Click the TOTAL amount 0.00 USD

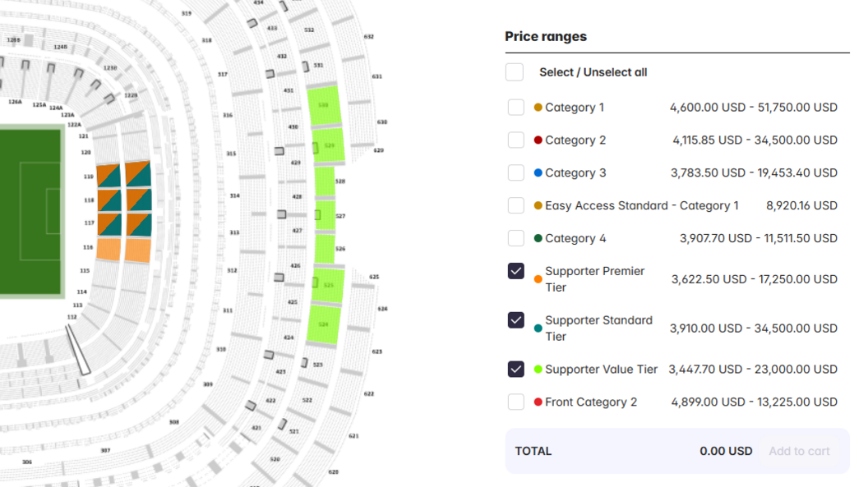(726, 451)
